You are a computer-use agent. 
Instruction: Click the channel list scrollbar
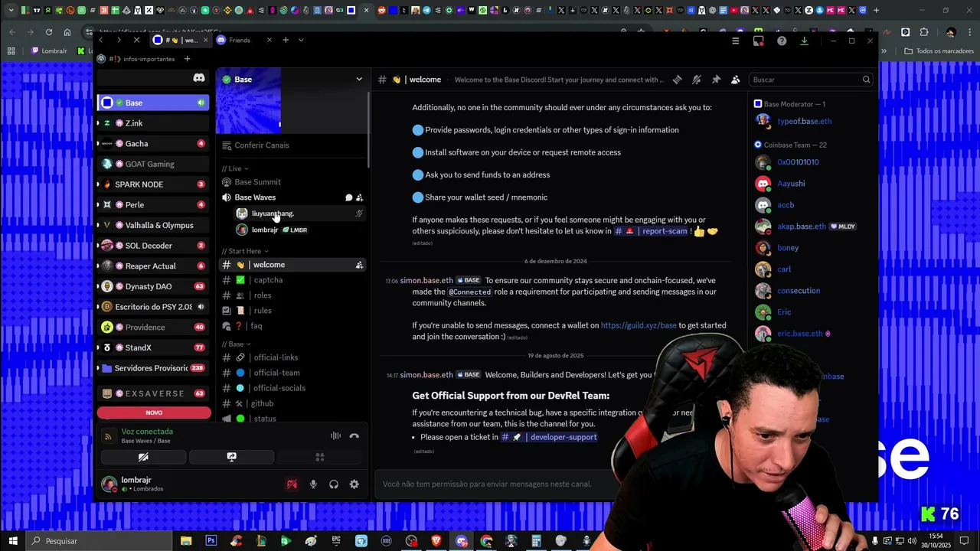[x=369, y=130]
